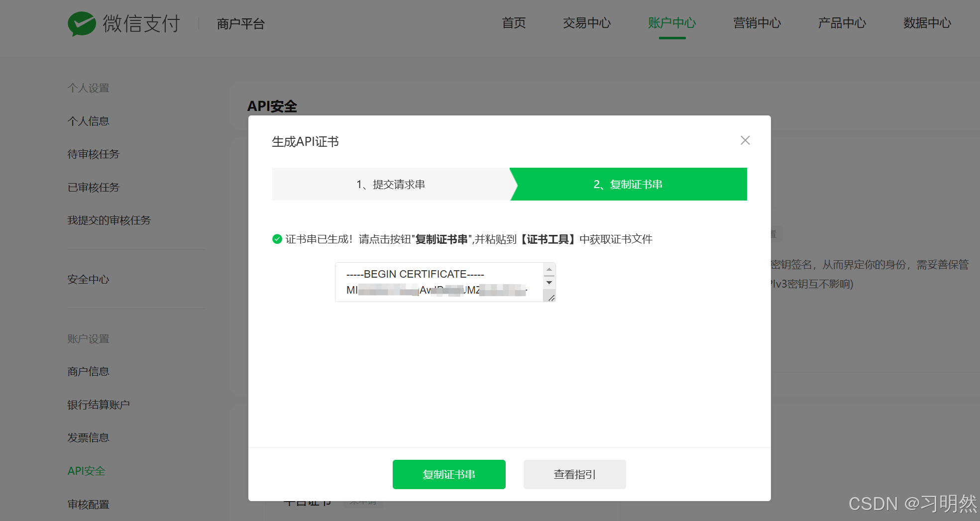Screen dimensions: 980x521
Task: Click the certificate textarea scroll up arrow
Action: tap(549, 269)
